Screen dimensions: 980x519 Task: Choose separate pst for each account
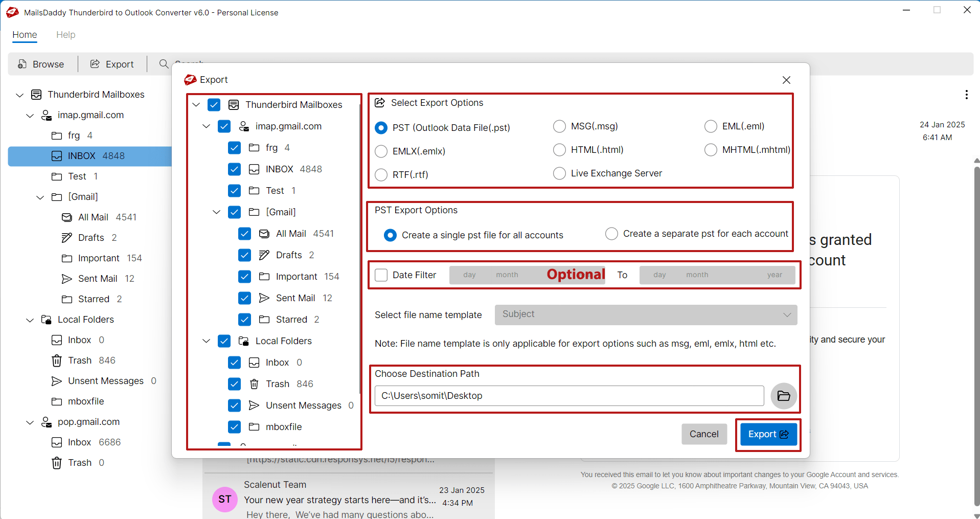point(611,234)
